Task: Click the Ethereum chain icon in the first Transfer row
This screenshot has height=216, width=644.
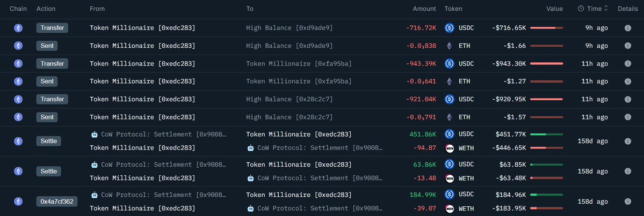Action: pos(18,28)
